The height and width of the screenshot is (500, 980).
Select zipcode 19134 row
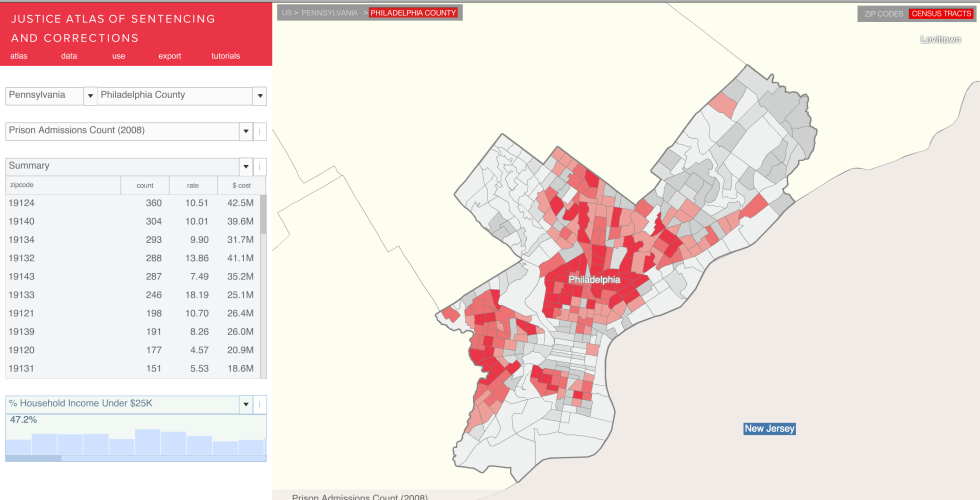pos(132,240)
